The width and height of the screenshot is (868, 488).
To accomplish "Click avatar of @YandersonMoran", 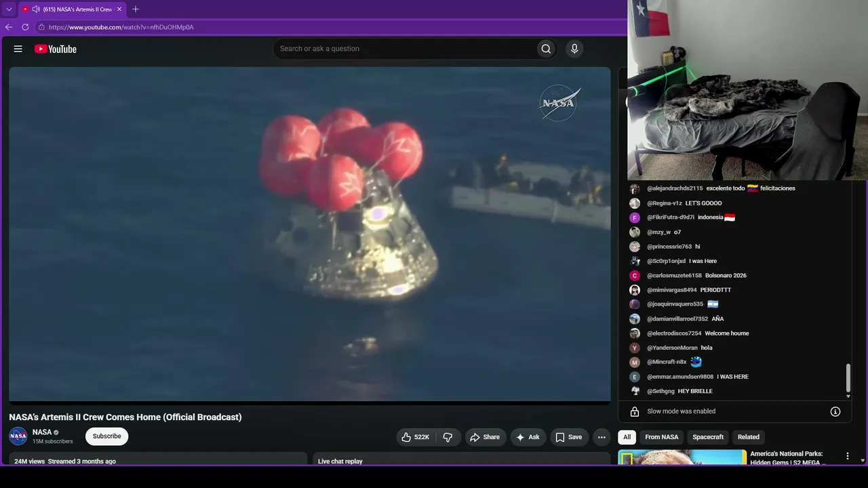I will coord(635,348).
